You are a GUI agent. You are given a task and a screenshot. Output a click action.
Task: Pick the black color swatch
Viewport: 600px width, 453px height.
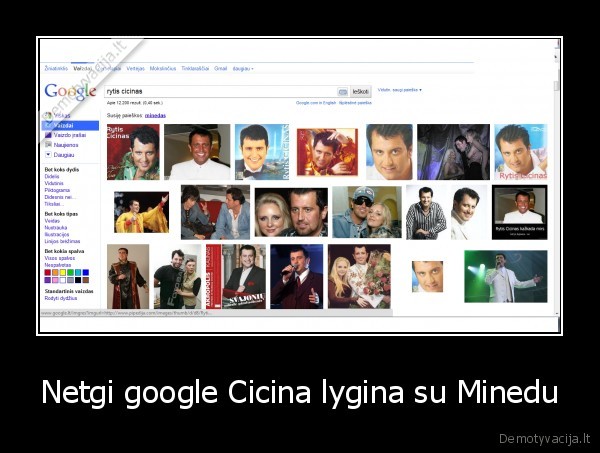point(78,280)
